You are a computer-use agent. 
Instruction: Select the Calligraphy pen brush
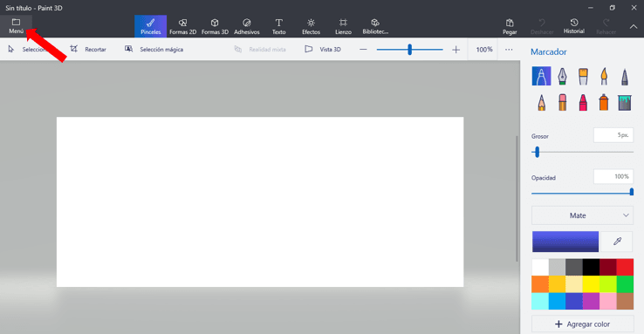(x=562, y=77)
